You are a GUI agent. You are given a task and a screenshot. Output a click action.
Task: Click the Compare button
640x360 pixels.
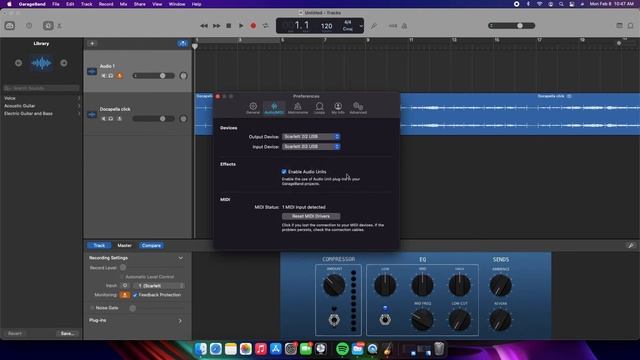(151, 245)
